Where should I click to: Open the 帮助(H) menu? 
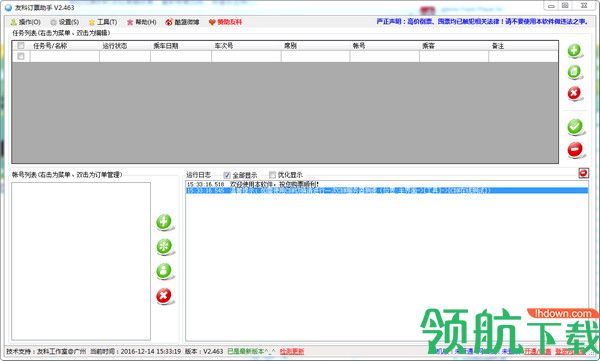(142, 22)
